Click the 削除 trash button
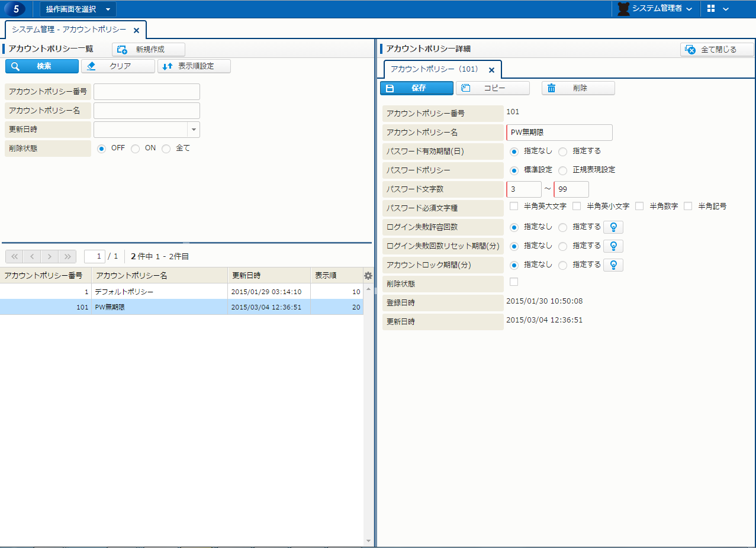The height and width of the screenshot is (548, 756). [x=578, y=88]
